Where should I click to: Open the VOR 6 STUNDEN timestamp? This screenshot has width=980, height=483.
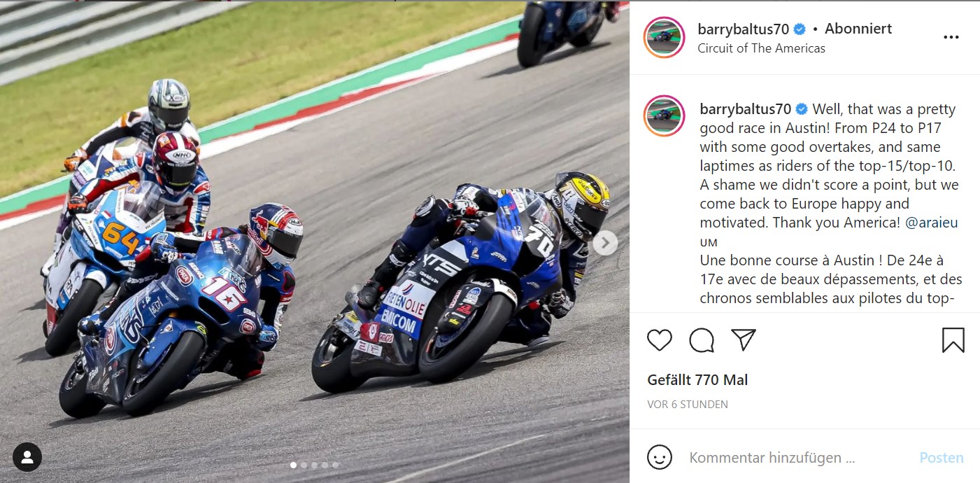[688, 404]
